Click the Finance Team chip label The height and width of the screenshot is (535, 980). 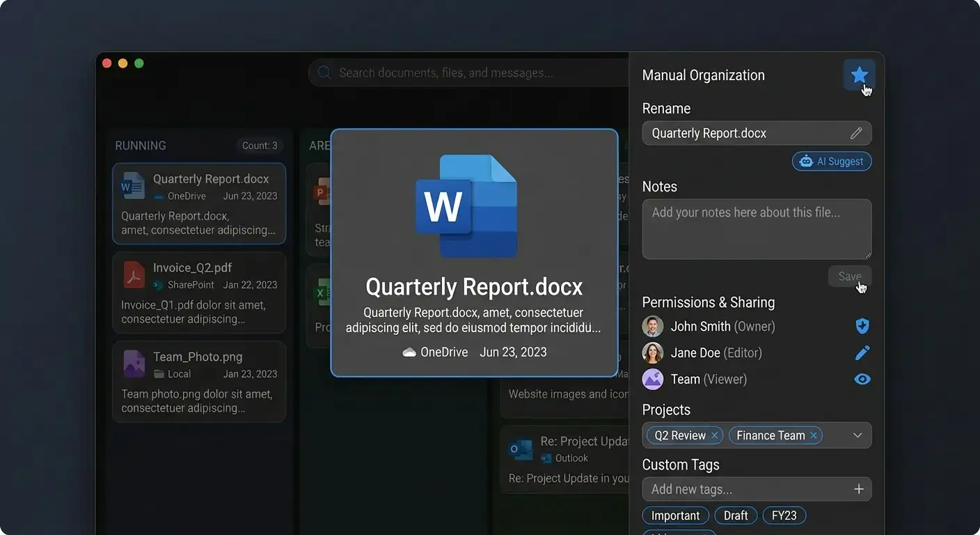[x=770, y=435]
